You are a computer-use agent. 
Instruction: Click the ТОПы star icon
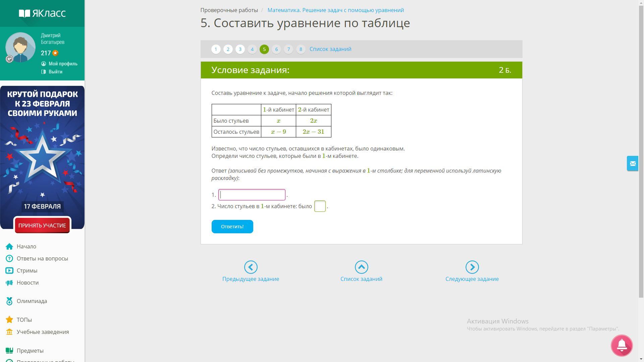pos(9,320)
